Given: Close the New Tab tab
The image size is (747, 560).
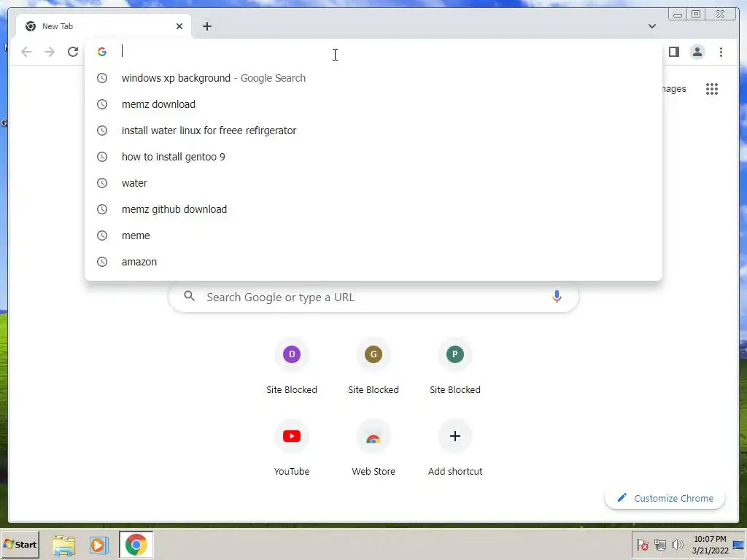Looking at the screenshot, I should tap(179, 26).
